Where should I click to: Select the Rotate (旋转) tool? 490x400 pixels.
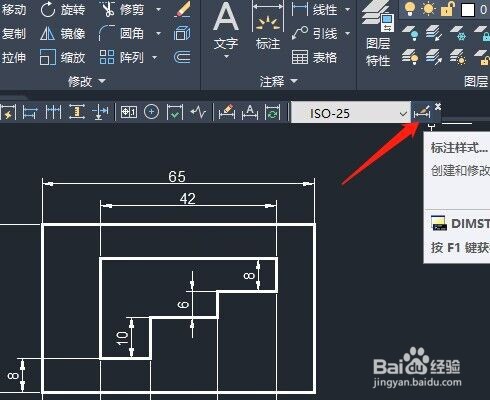point(63,10)
